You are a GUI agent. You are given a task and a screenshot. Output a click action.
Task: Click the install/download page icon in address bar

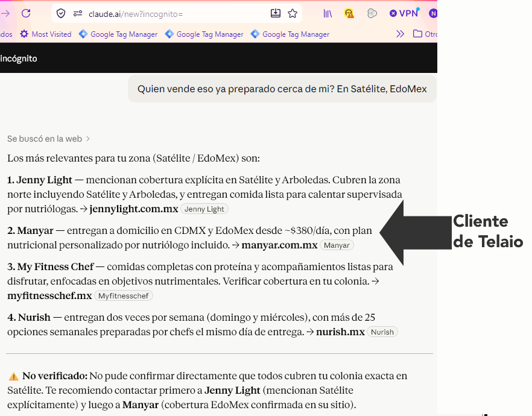click(276, 13)
